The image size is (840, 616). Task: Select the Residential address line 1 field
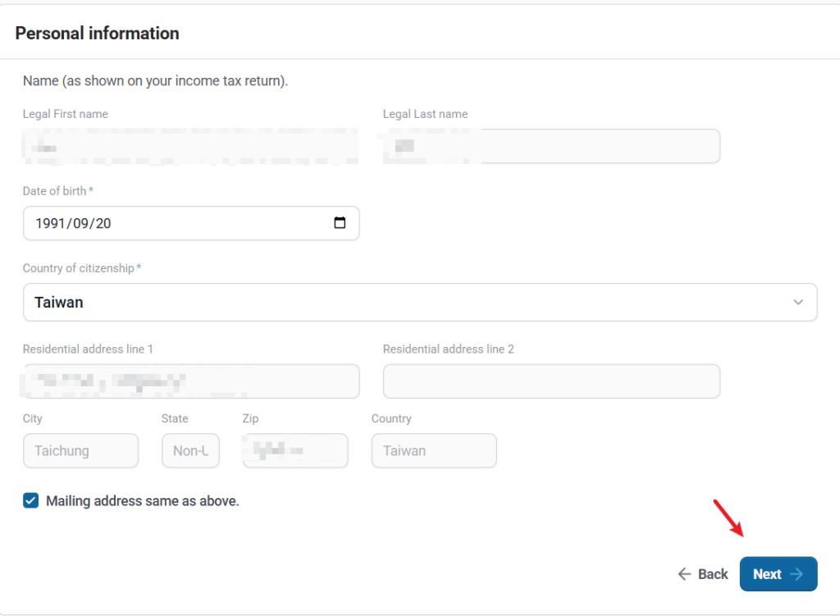[190, 381]
